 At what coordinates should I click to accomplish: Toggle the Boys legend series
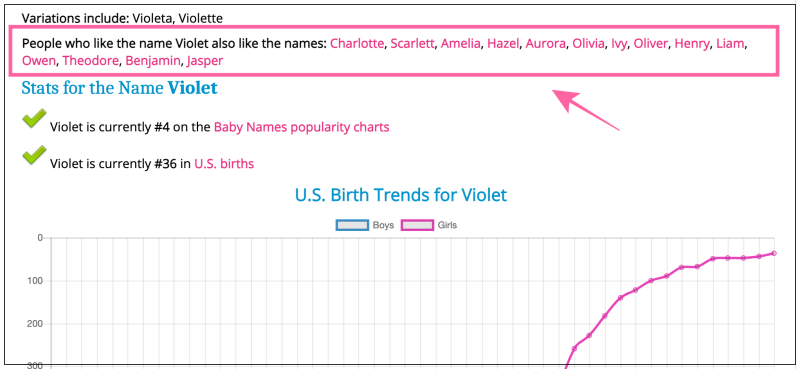coord(365,225)
